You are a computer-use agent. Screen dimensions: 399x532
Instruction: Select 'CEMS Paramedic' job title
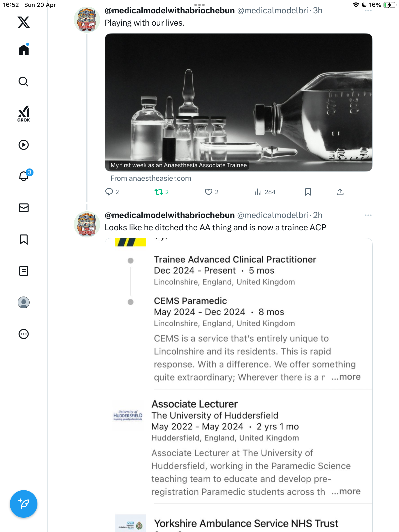point(190,301)
